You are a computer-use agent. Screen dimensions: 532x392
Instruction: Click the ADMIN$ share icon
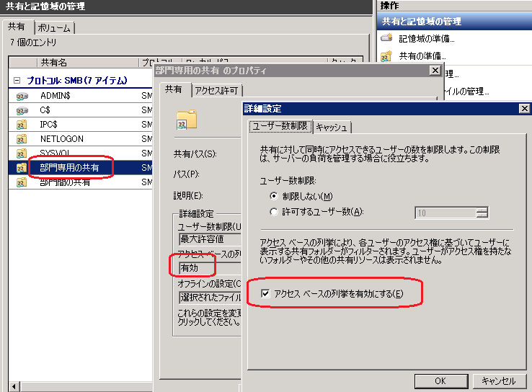coord(22,95)
